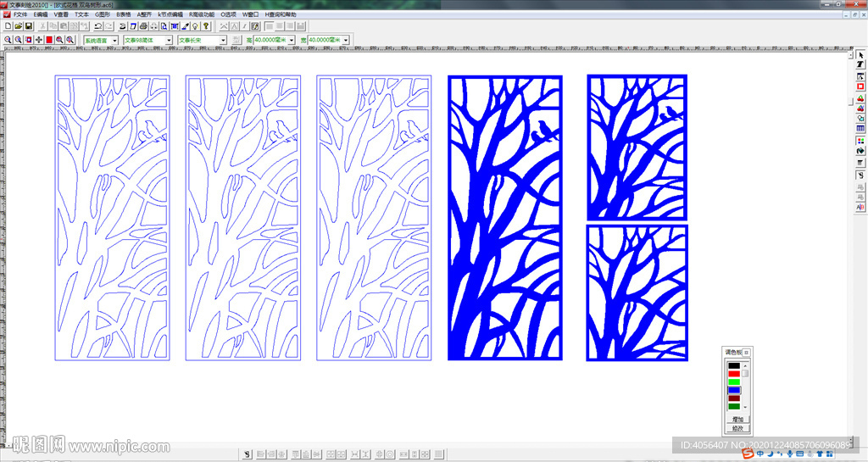Click the cherry icon on the right toolbar
868x462 pixels.
click(861, 98)
